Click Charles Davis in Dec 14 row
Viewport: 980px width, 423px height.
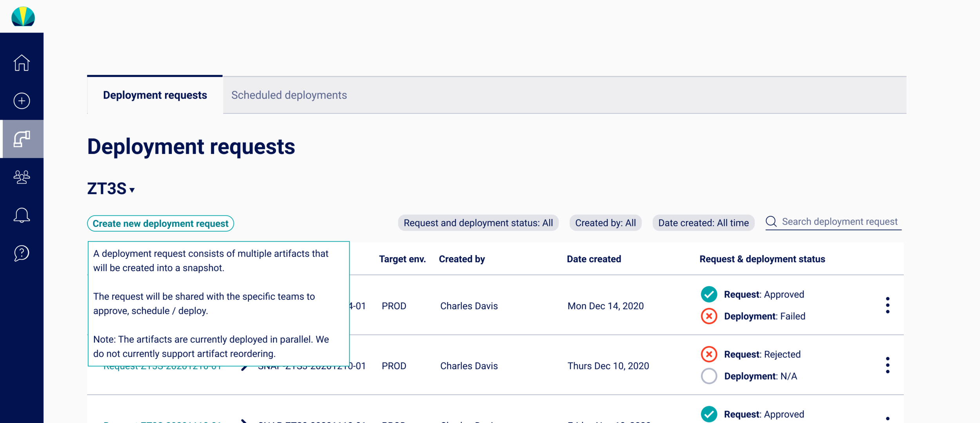click(x=469, y=306)
